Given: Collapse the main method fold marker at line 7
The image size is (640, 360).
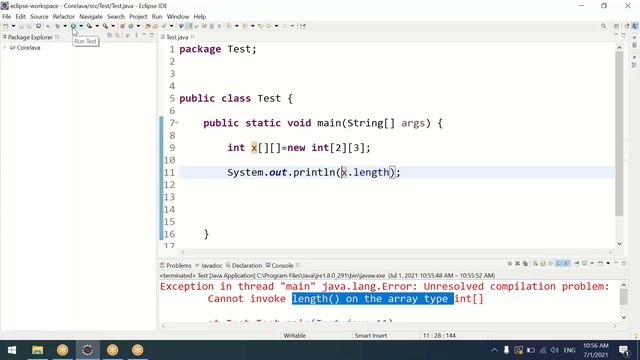Looking at the screenshot, I should click(x=177, y=122).
